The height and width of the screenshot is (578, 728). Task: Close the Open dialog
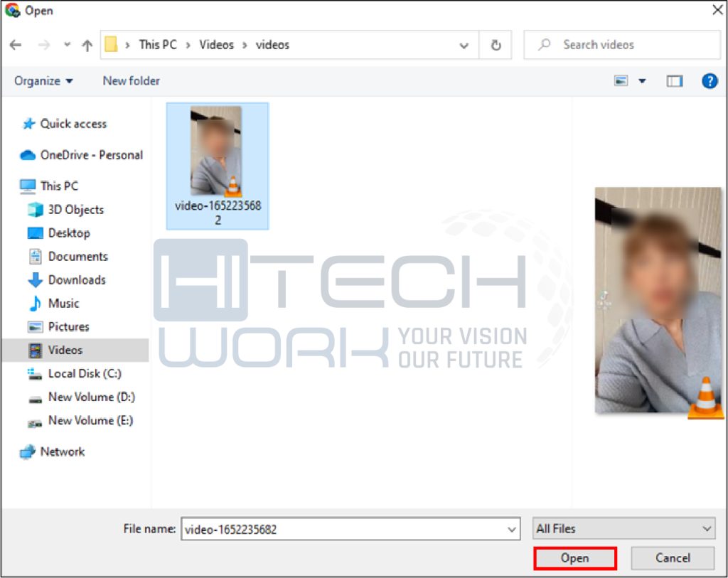click(717, 10)
